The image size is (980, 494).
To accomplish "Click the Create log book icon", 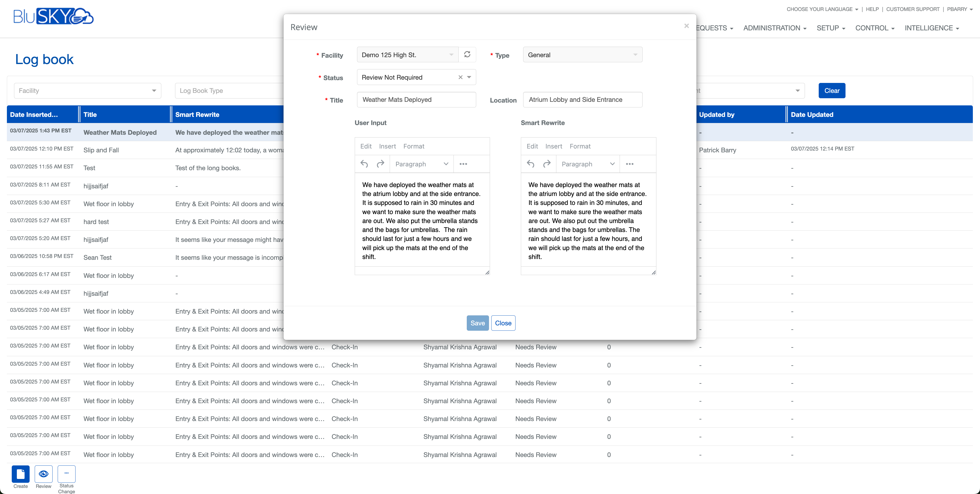I will pyautogui.click(x=20, y=474).
